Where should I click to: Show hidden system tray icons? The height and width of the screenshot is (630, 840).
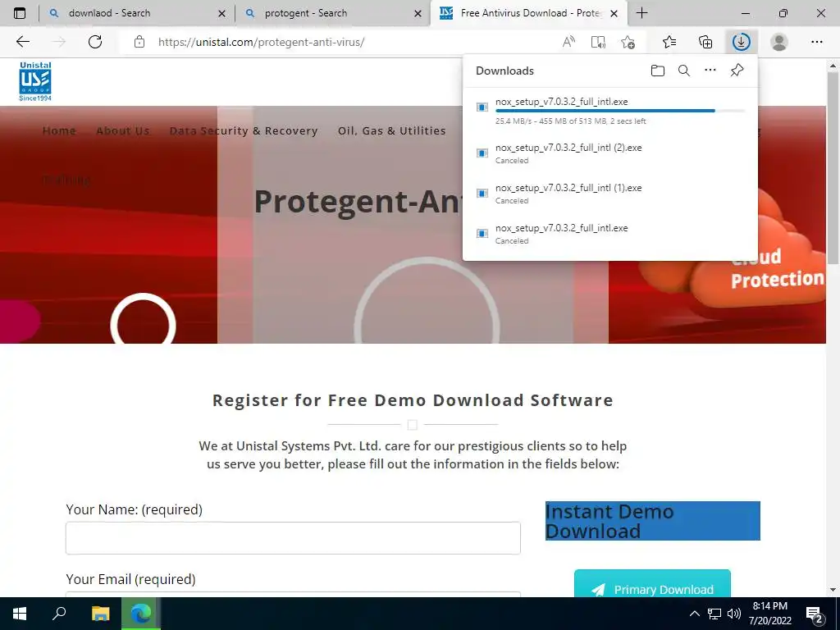click(x=694, y=614)
